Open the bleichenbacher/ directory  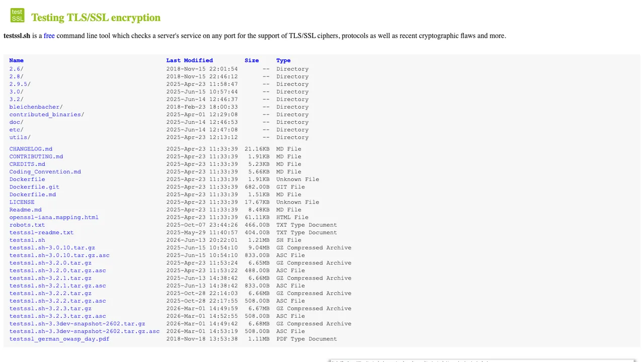tap(36, 107)
